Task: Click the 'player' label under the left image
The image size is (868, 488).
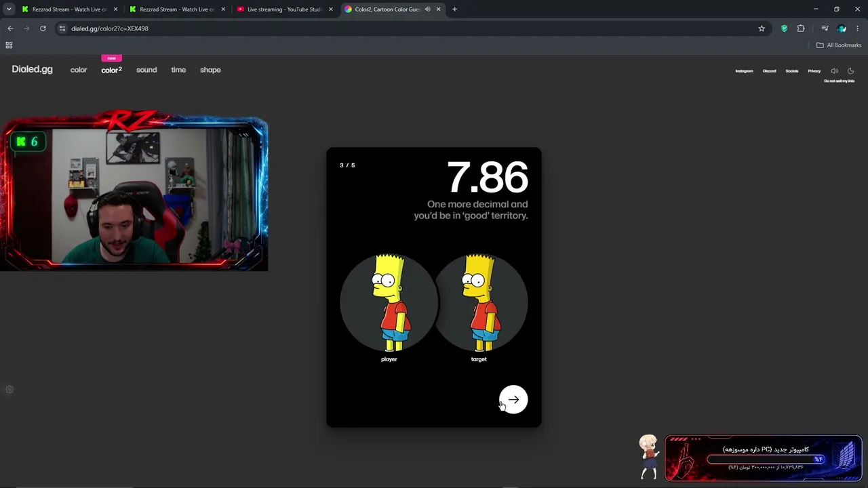Action: [x=389, y=359]
